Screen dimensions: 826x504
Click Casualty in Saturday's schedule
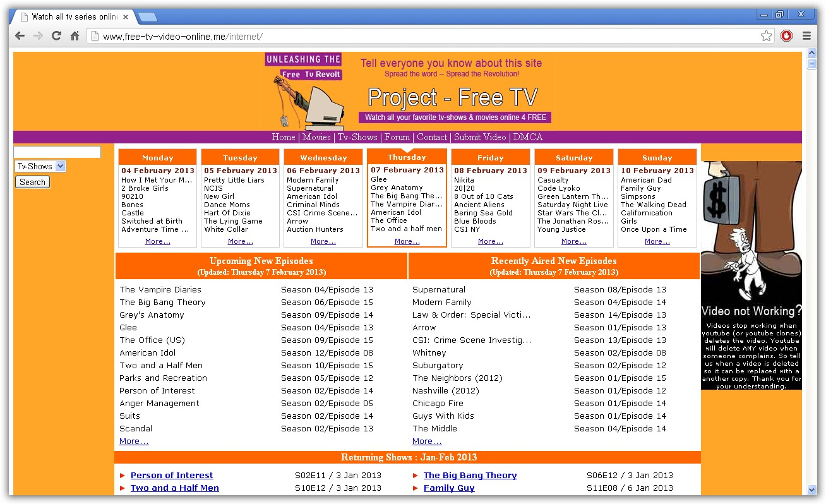pyautogui.click(x=553, y=180)
